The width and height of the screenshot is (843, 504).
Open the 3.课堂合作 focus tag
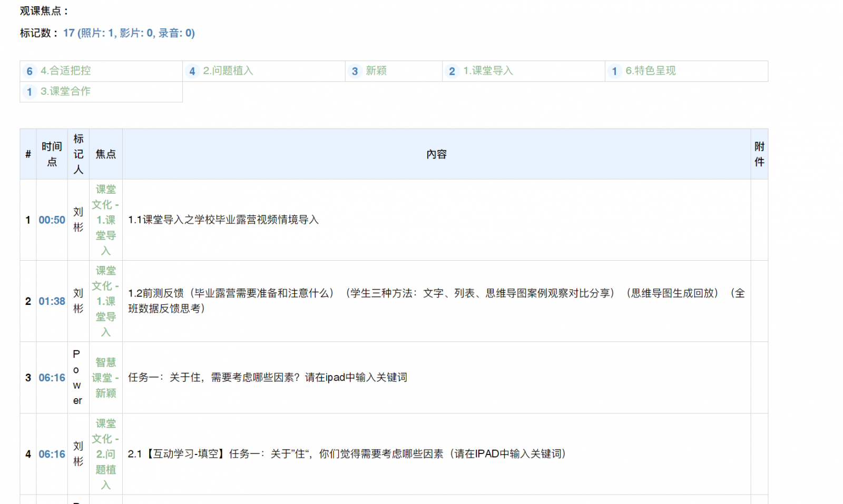point(65,91)
